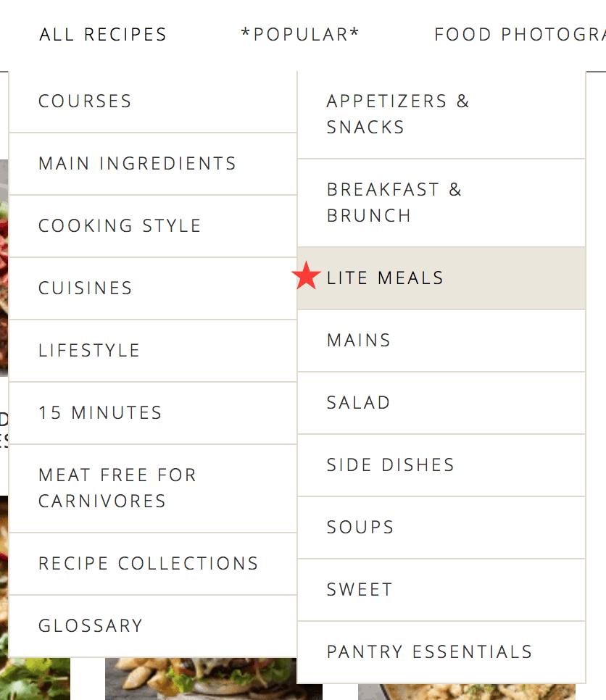Image resolution: width=606 pixels, height=700 pixels.
Task: Open the FOOD PHOTOGRAPHY menu item
Action: (520, 34)
